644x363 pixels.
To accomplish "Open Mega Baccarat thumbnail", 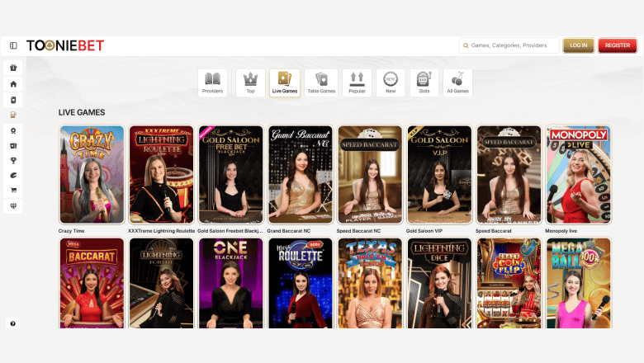I will point(92,283).
